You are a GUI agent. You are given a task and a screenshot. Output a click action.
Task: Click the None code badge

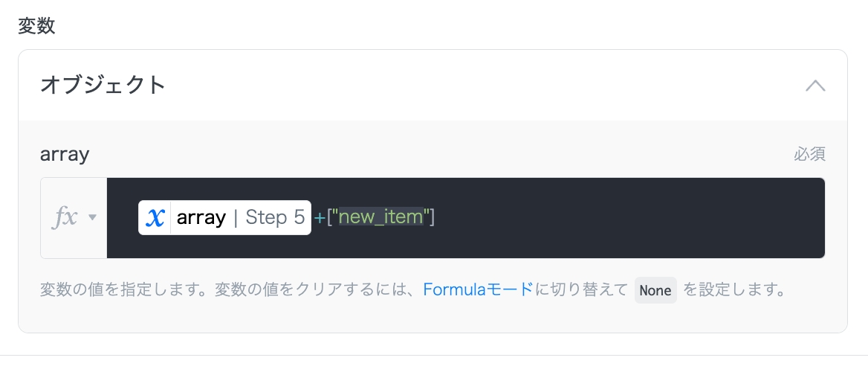[x=655, y=290]
